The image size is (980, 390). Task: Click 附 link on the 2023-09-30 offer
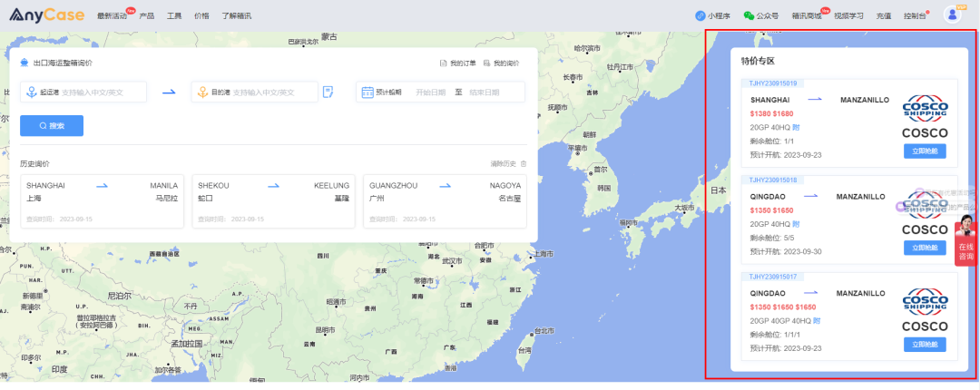tap(796, 224)
